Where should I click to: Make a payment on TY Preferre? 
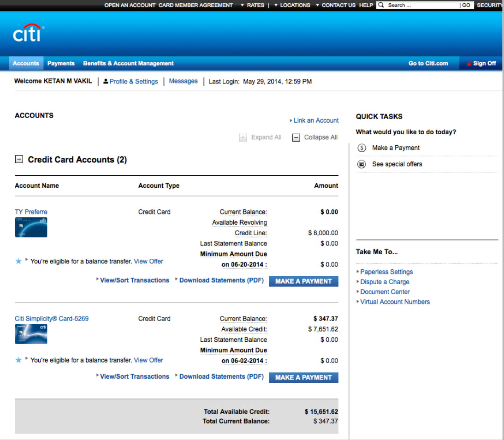[x=303, y=281]
